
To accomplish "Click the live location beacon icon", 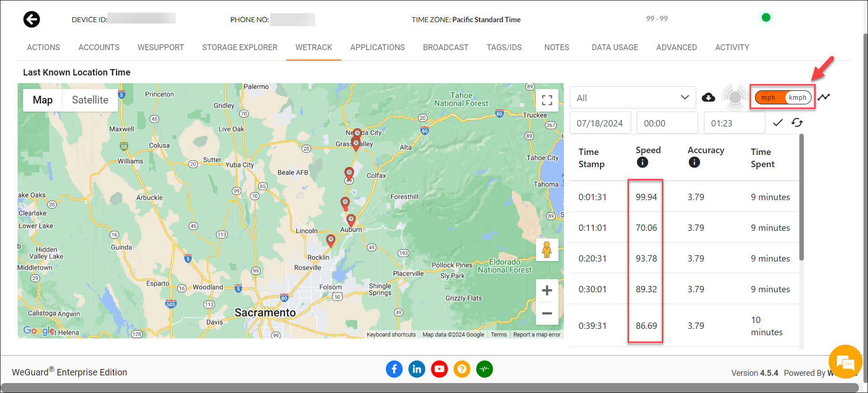I will coord(735,97).
